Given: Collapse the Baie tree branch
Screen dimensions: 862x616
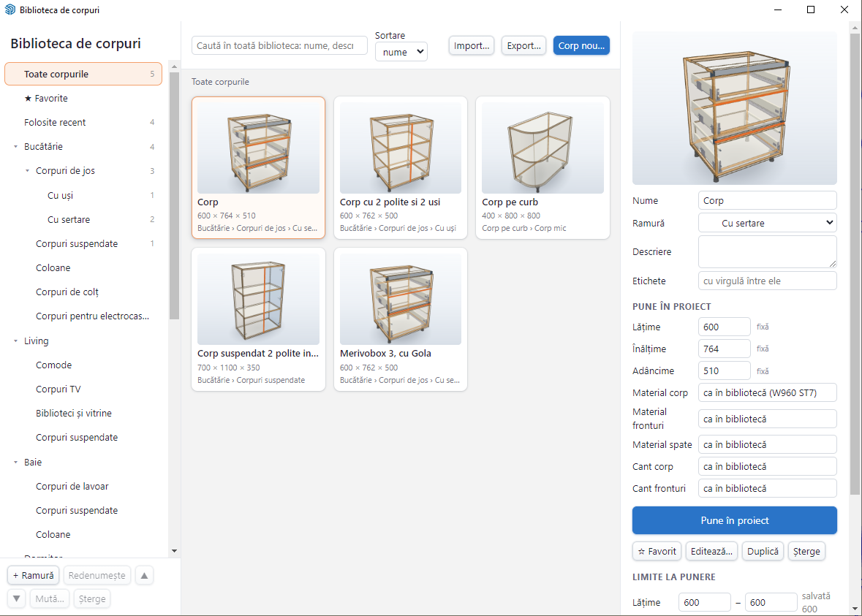Looking at the screenshot, I should [x=15, y=462].
